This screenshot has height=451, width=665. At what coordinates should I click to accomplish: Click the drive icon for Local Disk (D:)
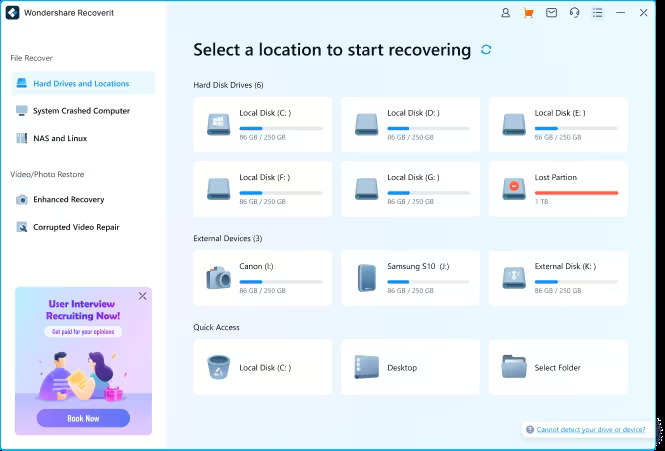[x=366, y=124]
